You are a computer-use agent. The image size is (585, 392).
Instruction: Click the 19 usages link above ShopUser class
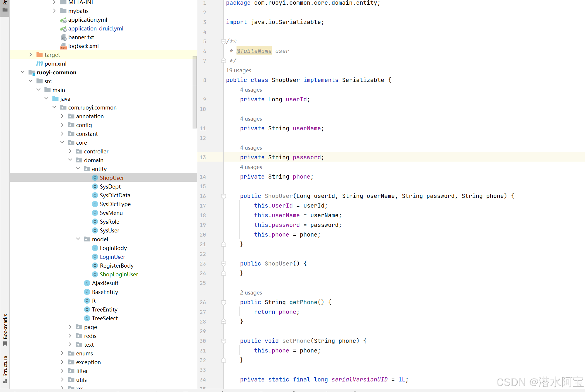(x=238, y=70)
